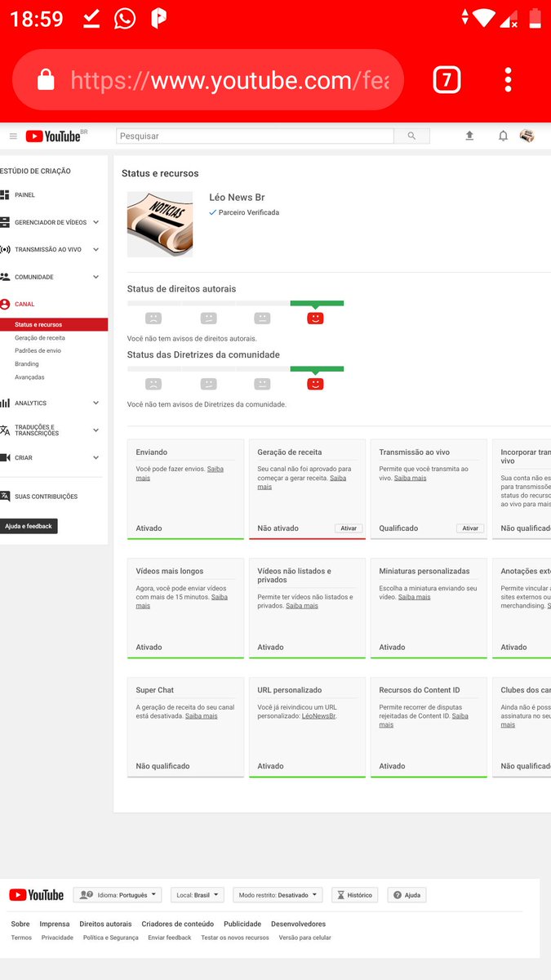Click the LéoNewsBr custom URL link

(x=319, y=716)
